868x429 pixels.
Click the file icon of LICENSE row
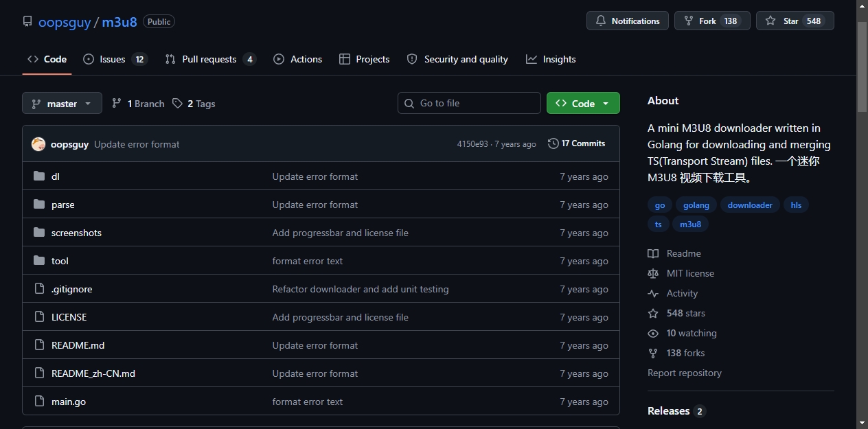coord(39,317)
